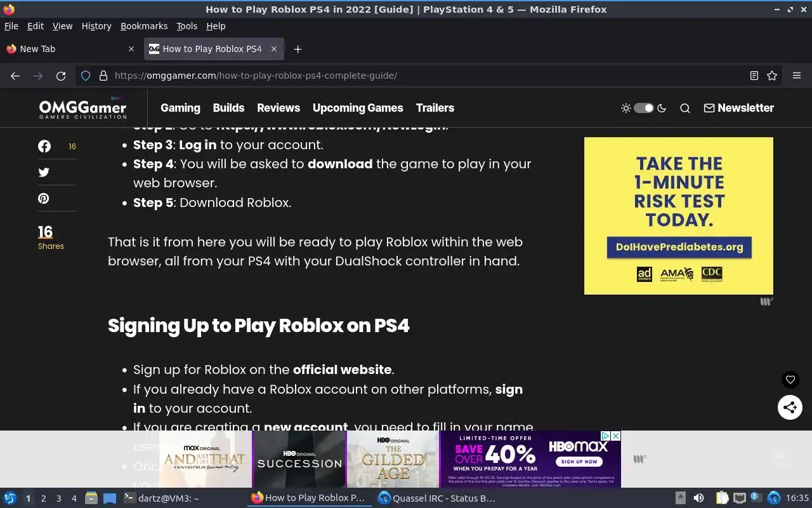Open the File menu
Image resolution: width=812 pixels, height=508 pixels.
[11, 26]
